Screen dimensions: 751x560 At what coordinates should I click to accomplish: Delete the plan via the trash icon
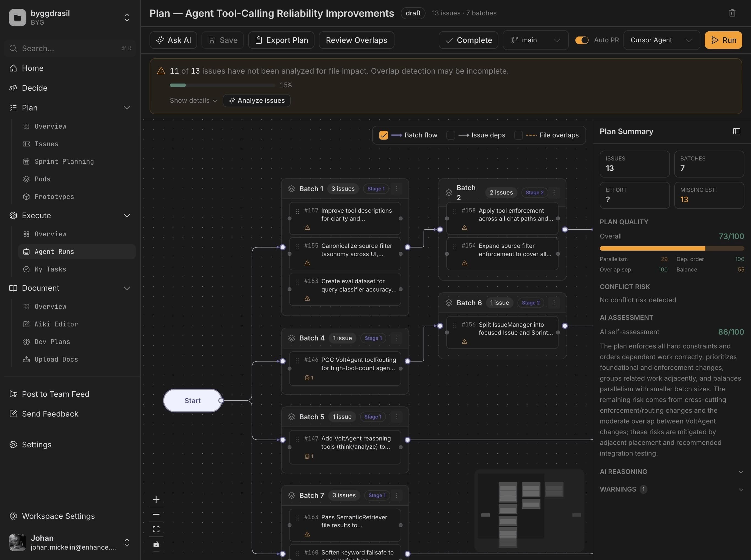click(732, 13)
